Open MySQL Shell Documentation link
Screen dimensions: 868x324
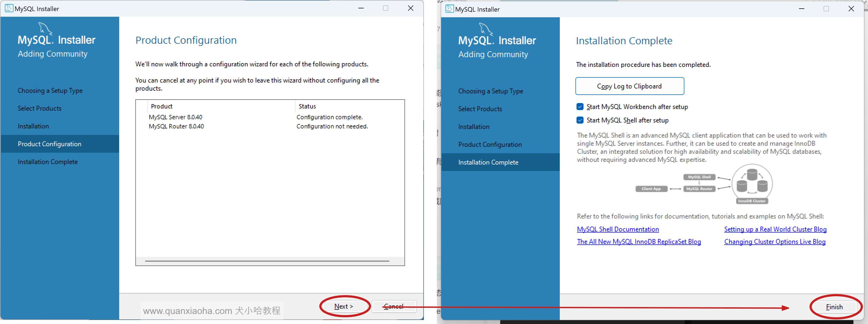point(618,229)
